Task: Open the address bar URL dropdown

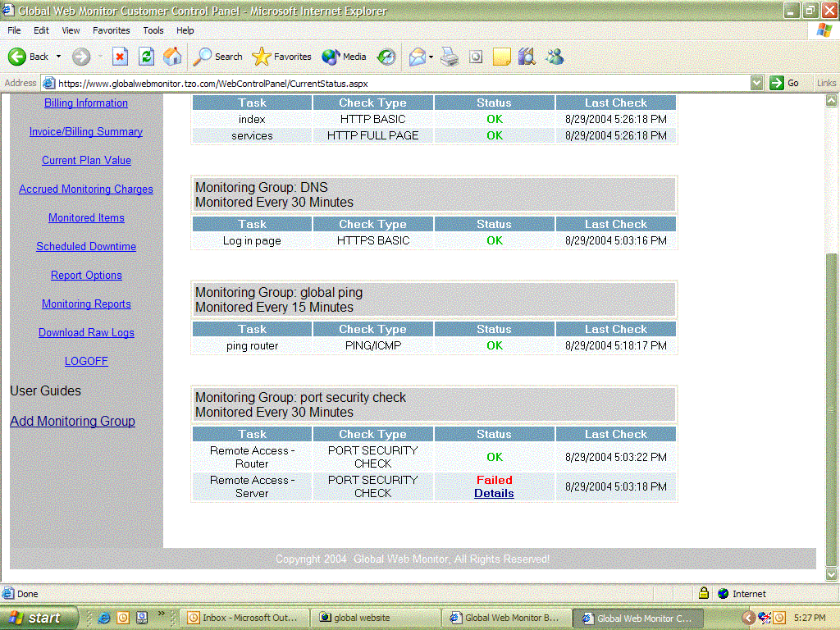Action: [x=757, y=83]
